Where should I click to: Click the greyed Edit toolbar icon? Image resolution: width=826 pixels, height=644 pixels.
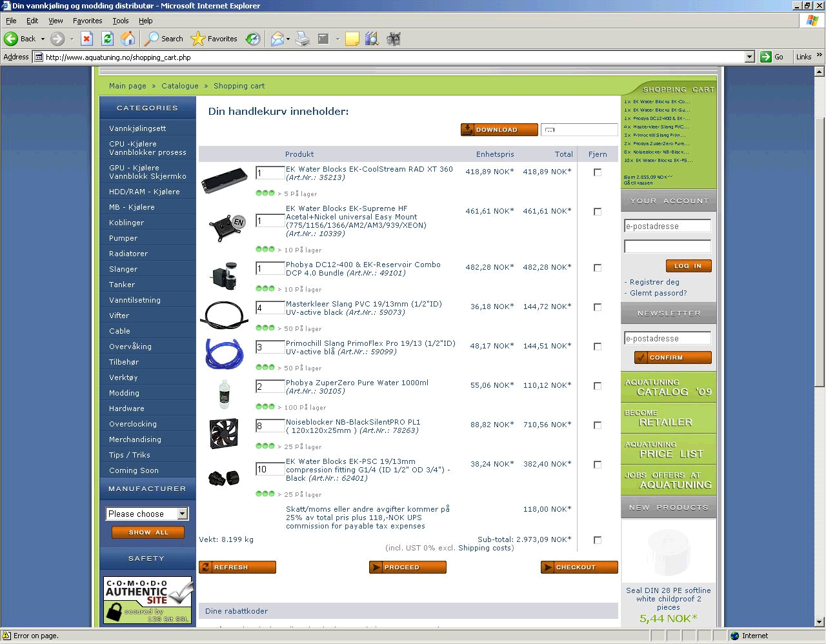324,39
